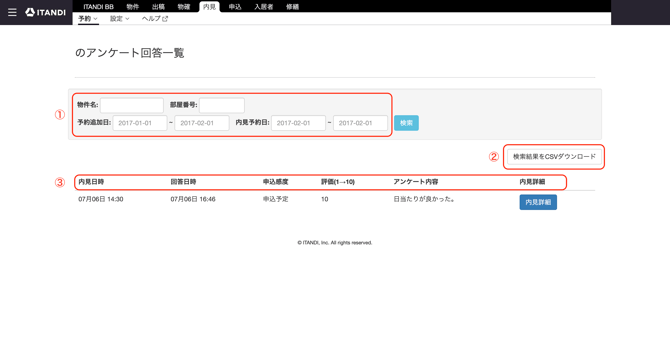The image size is (670, 363).
Task: Focus the 物件名 input field
Action: (x=132, y=105)
